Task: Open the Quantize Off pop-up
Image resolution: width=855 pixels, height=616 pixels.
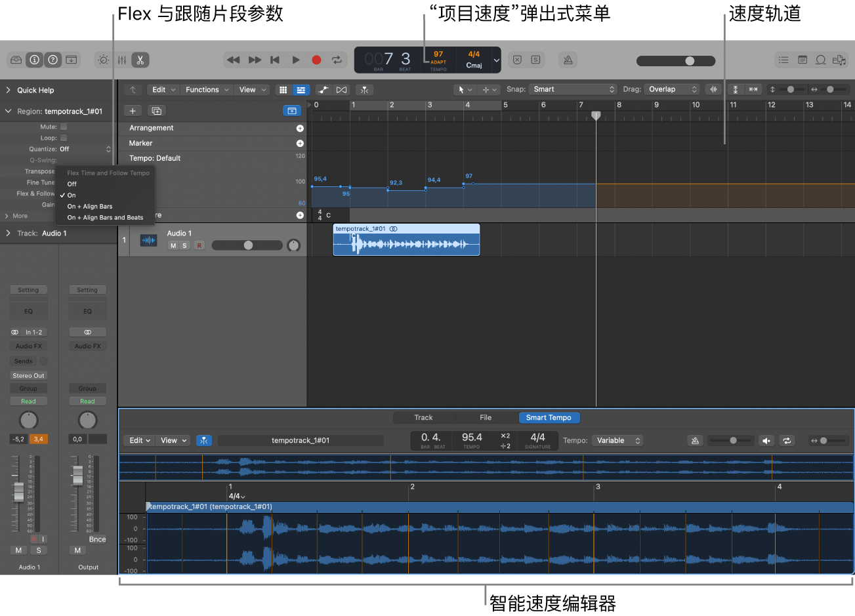Action: (x=86, y=149)
